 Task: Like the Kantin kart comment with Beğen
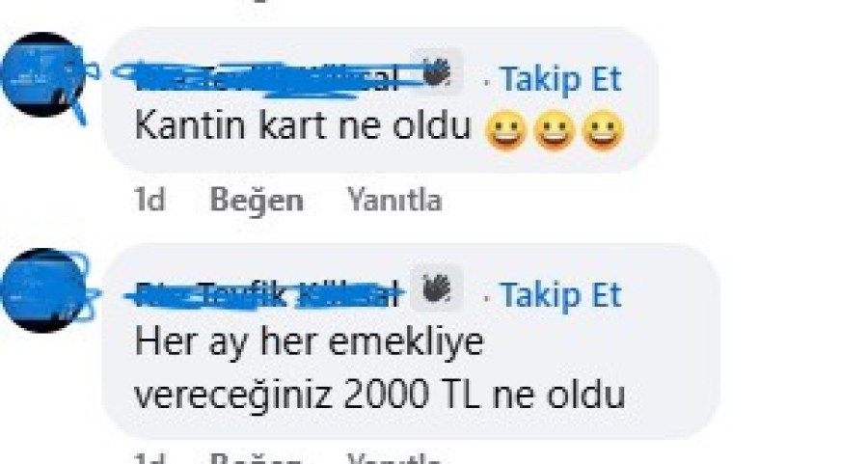coord(257,200)
